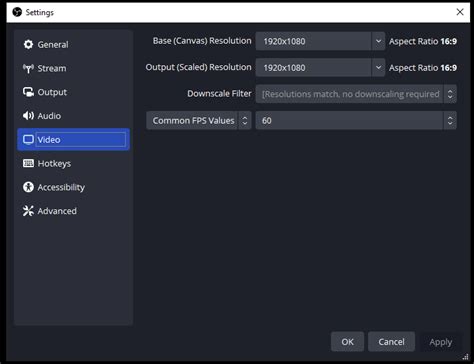Click the Settings window title text

[x=40, y=12]
